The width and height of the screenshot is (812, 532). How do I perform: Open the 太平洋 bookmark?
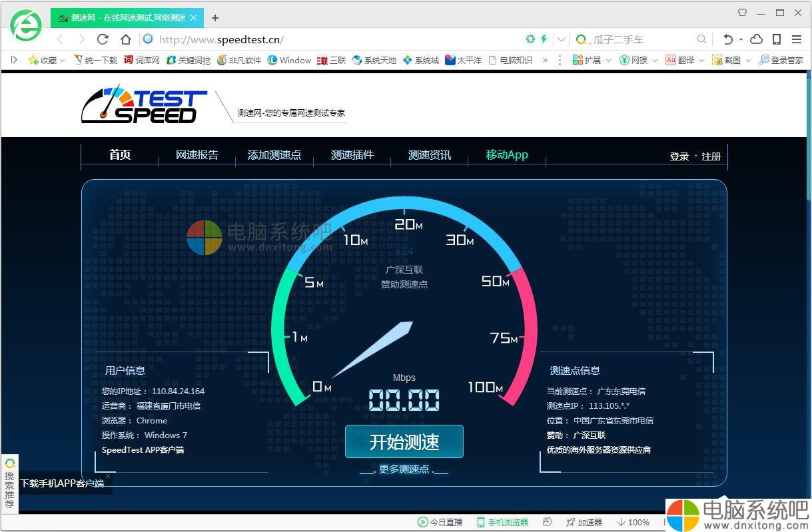pos(464,60)
